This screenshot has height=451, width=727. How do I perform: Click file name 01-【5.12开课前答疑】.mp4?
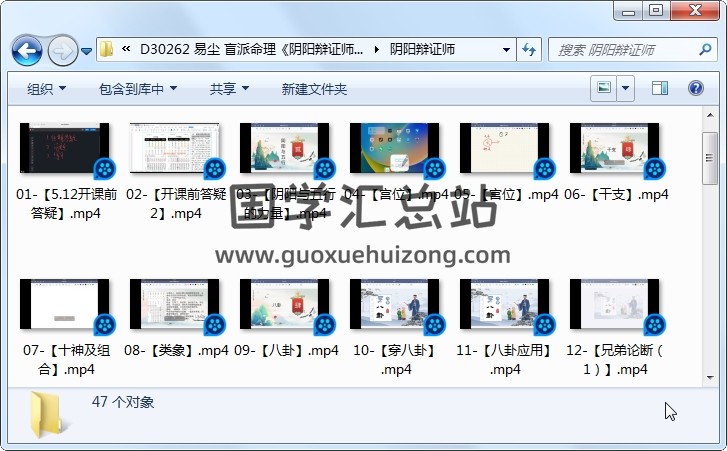tap(66, 203)
